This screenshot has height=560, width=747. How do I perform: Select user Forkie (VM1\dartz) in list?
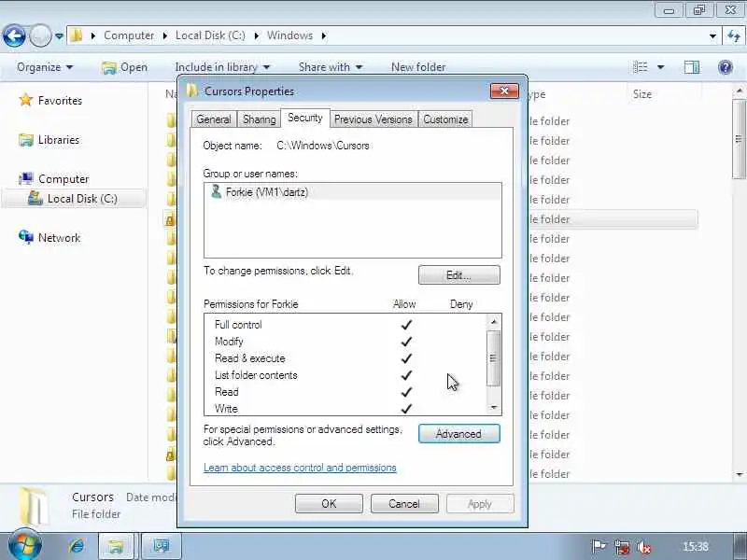click(353, 192)
